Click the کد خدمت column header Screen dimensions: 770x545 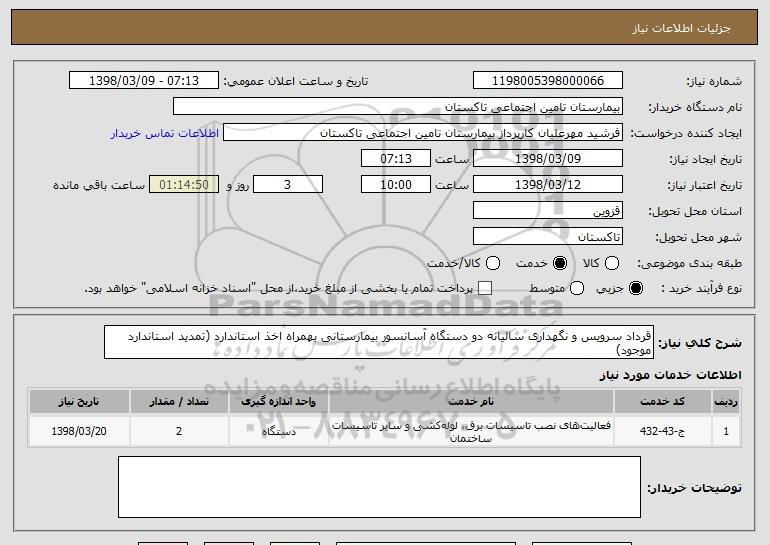(x=662, y=402)
